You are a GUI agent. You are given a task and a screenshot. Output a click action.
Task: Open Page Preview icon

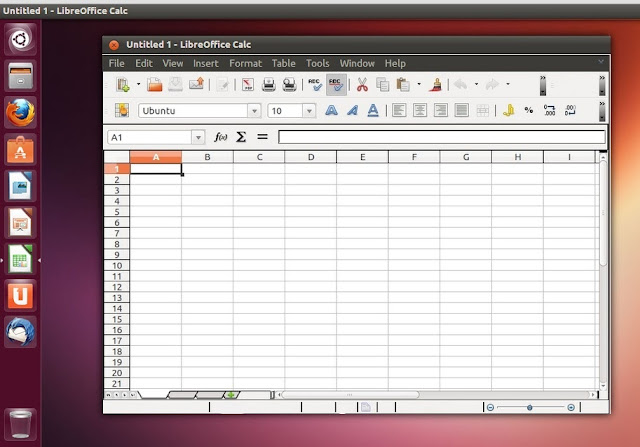pos(289,85)
